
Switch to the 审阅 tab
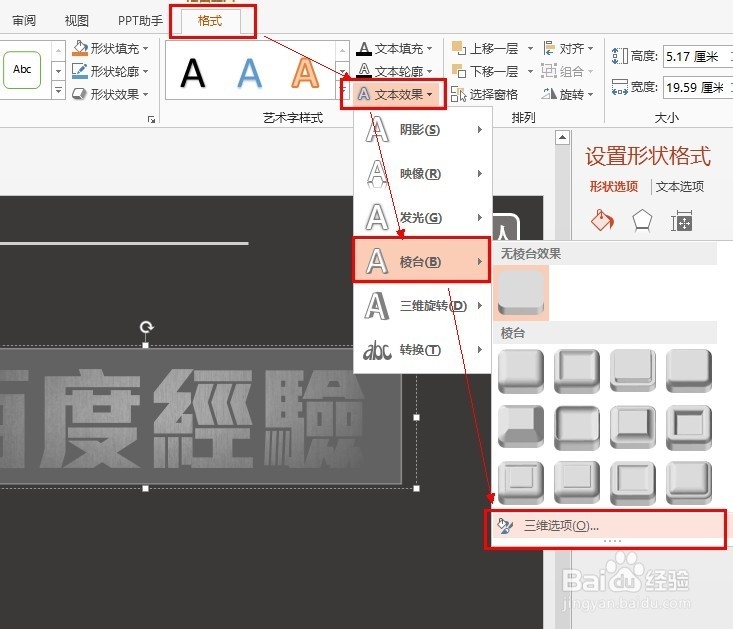24,21
